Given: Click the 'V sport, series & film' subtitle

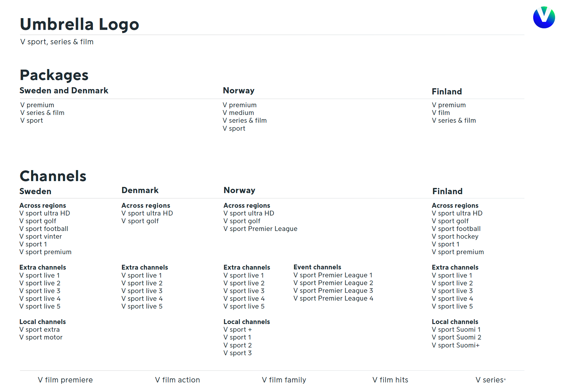Looking at the screenshot, I should click(57, 42).
